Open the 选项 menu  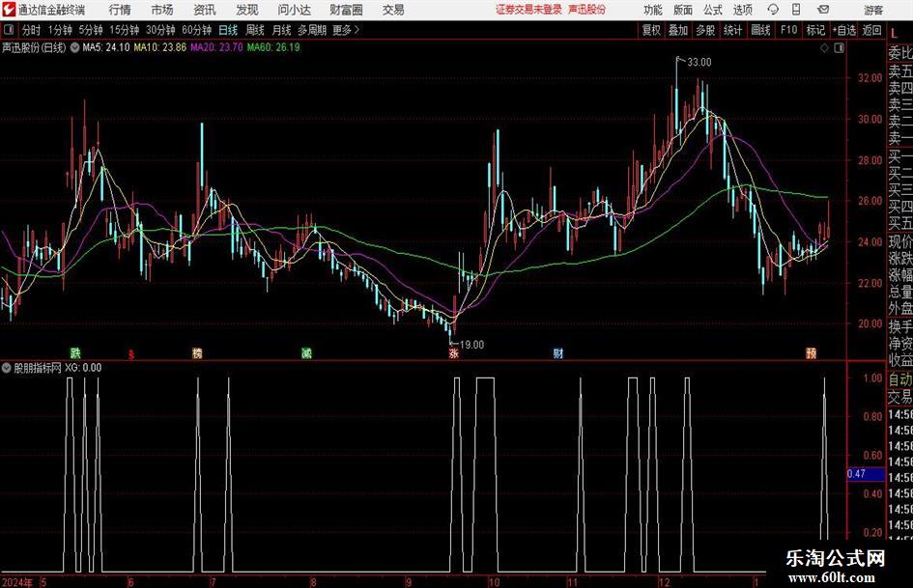pyautogui.click(x=742, y=10)
